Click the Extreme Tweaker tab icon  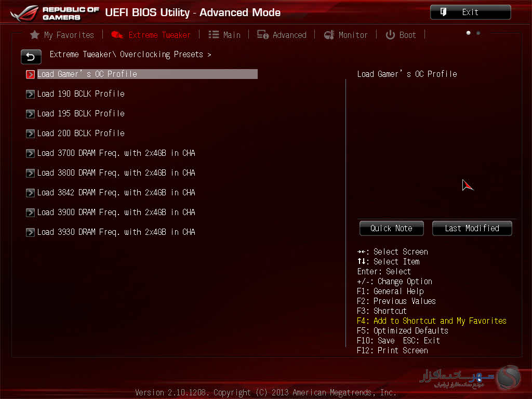(117, 35)
